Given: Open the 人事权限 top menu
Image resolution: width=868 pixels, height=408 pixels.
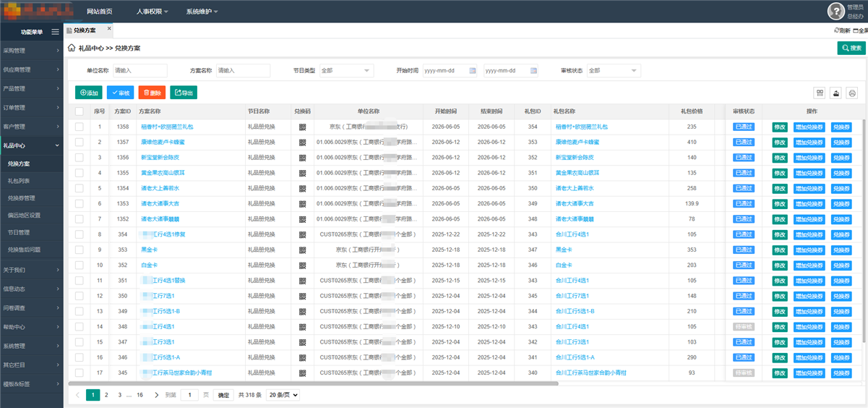Looking at the screenshot, I should point(152,12).
